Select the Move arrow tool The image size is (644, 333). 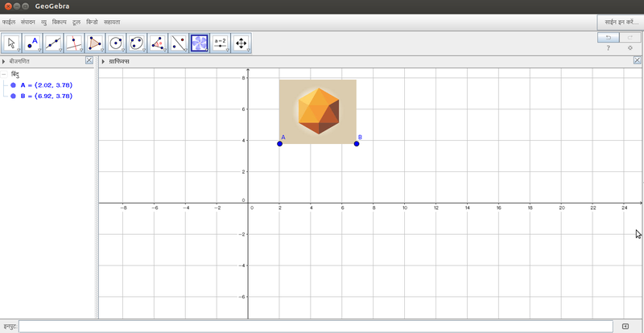(11, 43)
